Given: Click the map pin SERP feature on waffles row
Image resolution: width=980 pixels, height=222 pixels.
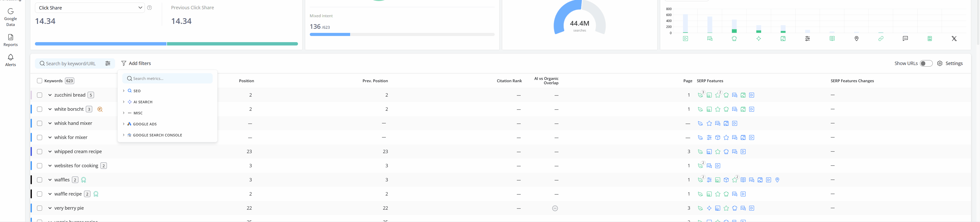Looking at the screenshot, I should (777, 180).
